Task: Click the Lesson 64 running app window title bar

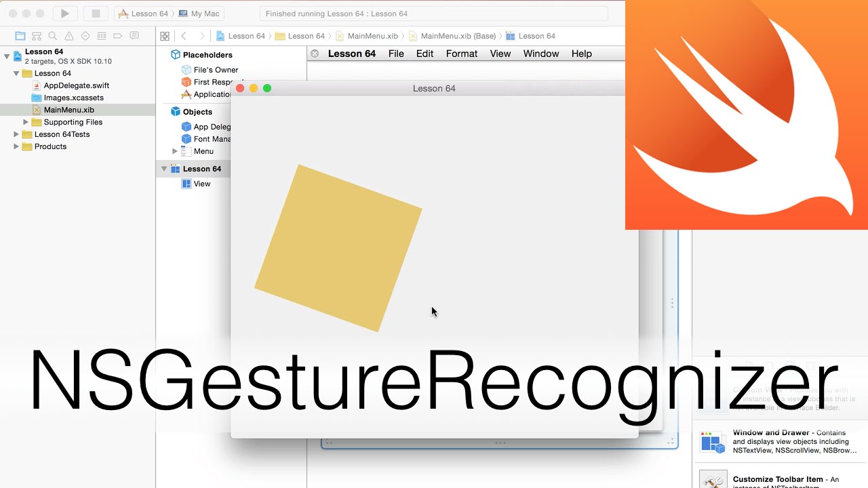Action: [434, 88]
